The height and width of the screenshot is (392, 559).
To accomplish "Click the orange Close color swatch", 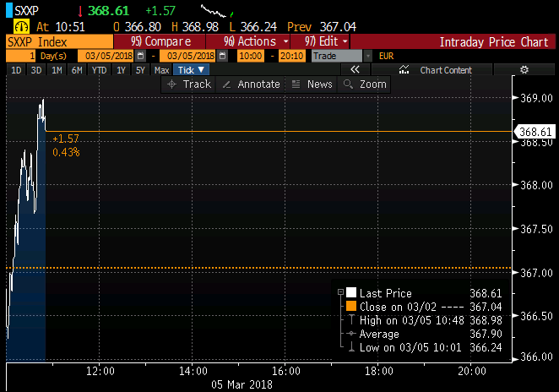I will point(351,306).
